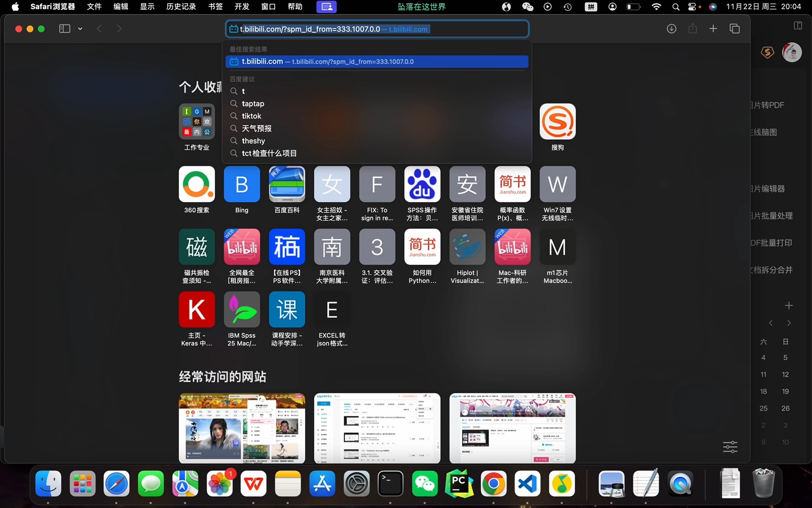The height and width of the screenshot is (508, 812).
Task: Open the 搜狗 favorite
Action: (x=558, y=122)
